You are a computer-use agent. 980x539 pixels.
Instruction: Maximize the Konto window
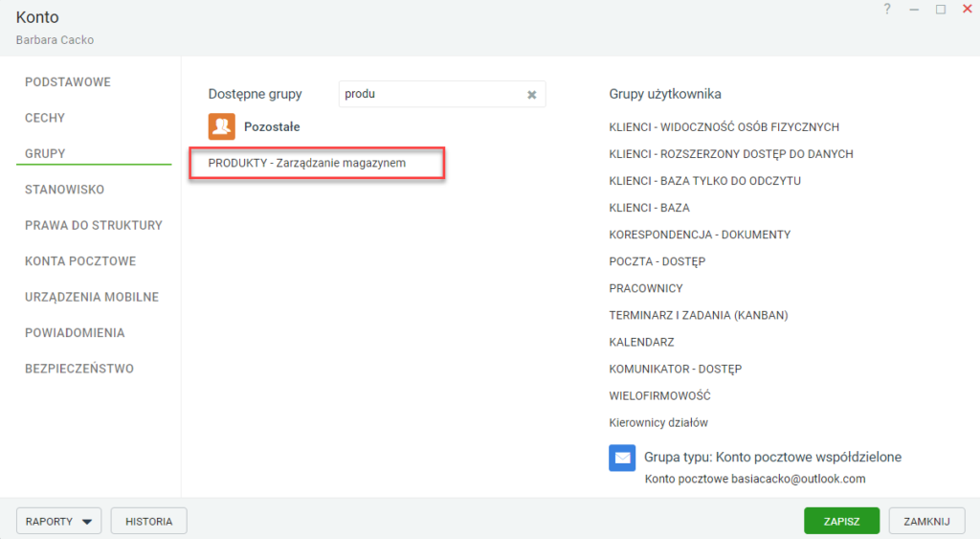click(x=941, y=9)
